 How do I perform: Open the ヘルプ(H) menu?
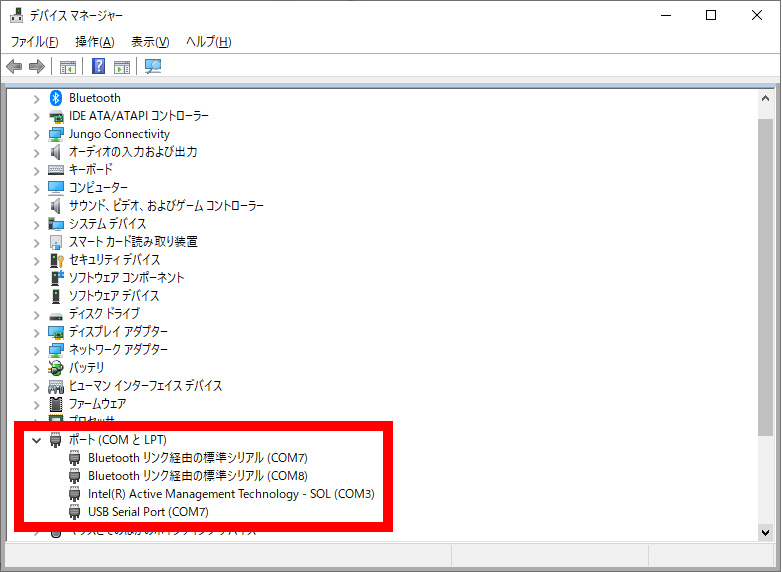point(208,42)
